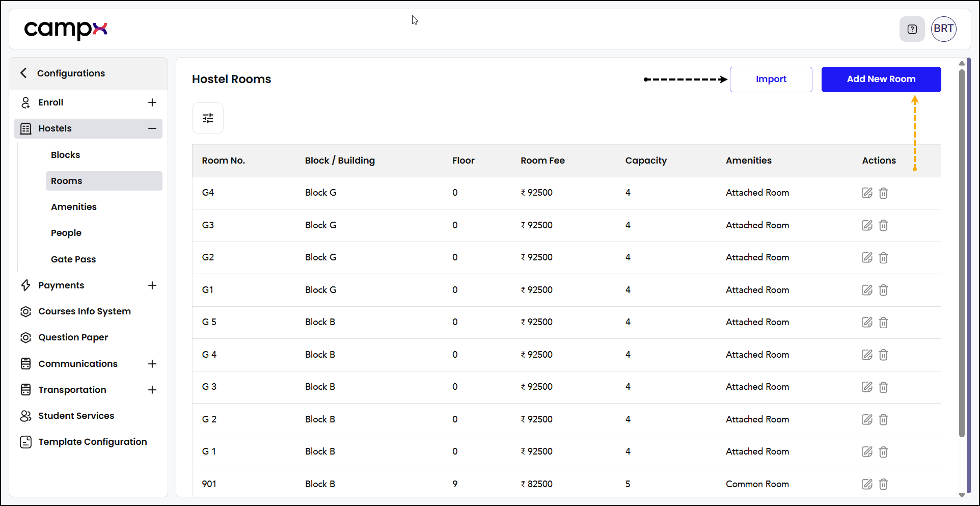Edit room 901 in Block B
The image size is (980, 506).
coord(867,484)
